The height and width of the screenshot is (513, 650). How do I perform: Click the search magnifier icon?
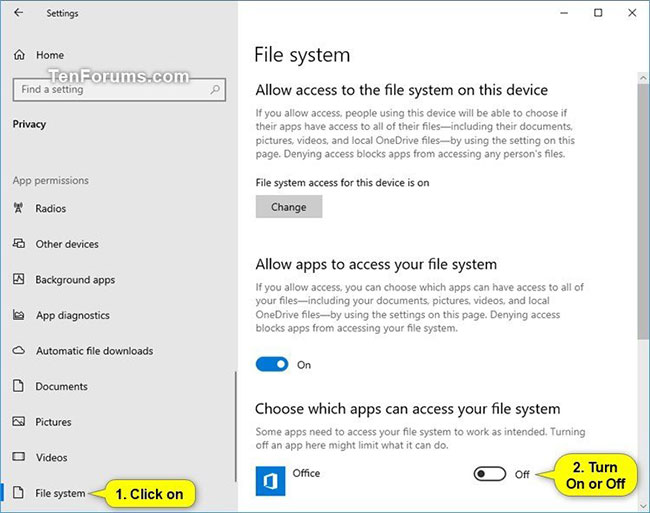tap(215, 90)
